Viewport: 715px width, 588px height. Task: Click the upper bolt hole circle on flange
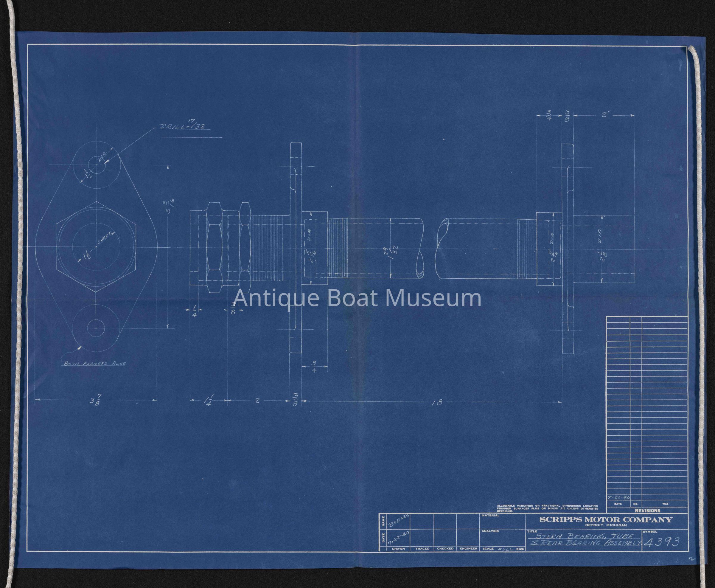(x=96, y=165)
